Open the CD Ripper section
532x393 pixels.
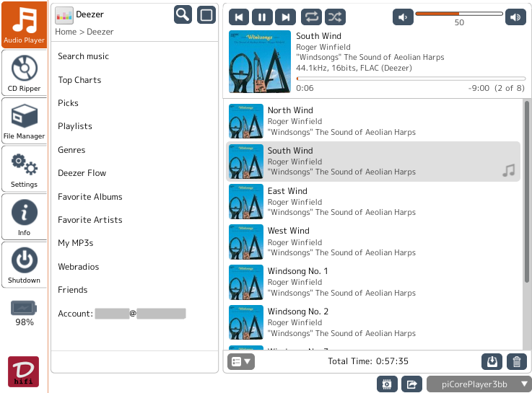pyautogui.click(x=24, y=73)
